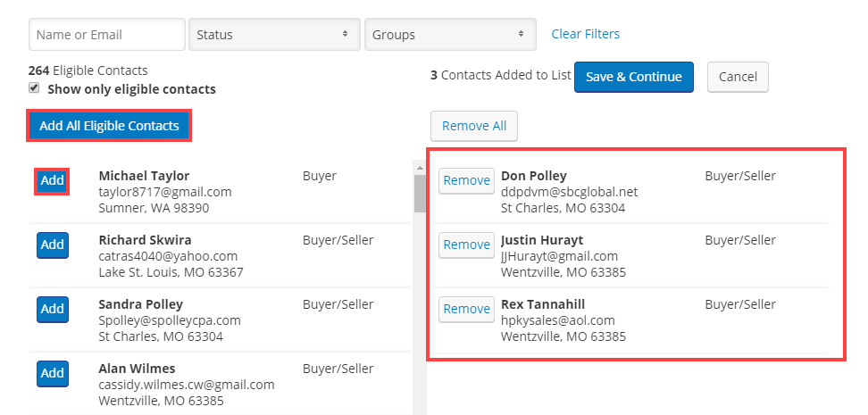Viewport: 868px width, 415px height.
Task: Click the scrollbar up arrow
Action: [420, 167]
